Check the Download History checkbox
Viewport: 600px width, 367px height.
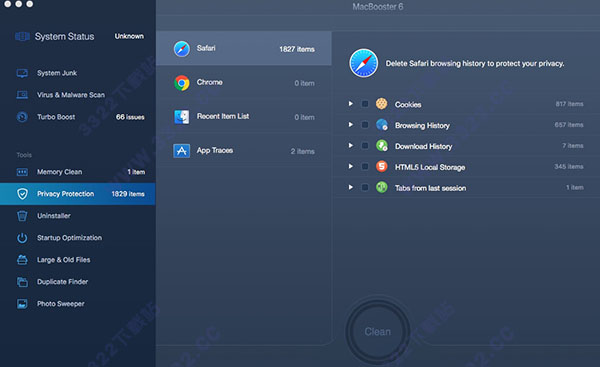point(365,145)
